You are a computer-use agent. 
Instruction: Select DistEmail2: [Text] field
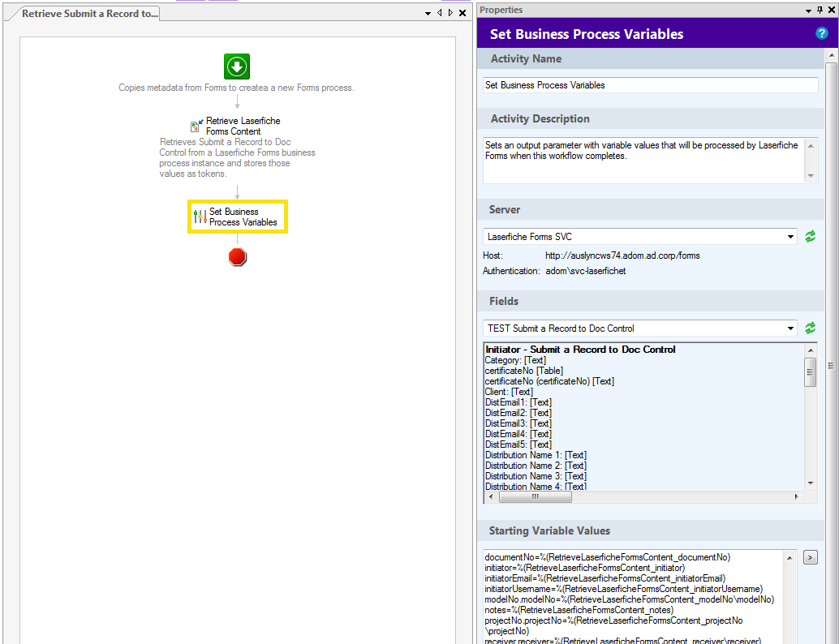(518, 413)
